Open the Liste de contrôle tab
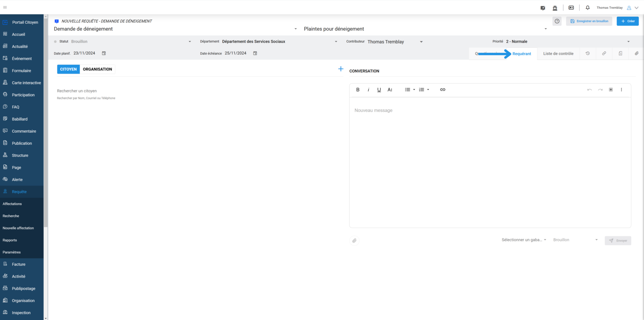This screenshot has height=320, width=644. click(x=558, y=54)
